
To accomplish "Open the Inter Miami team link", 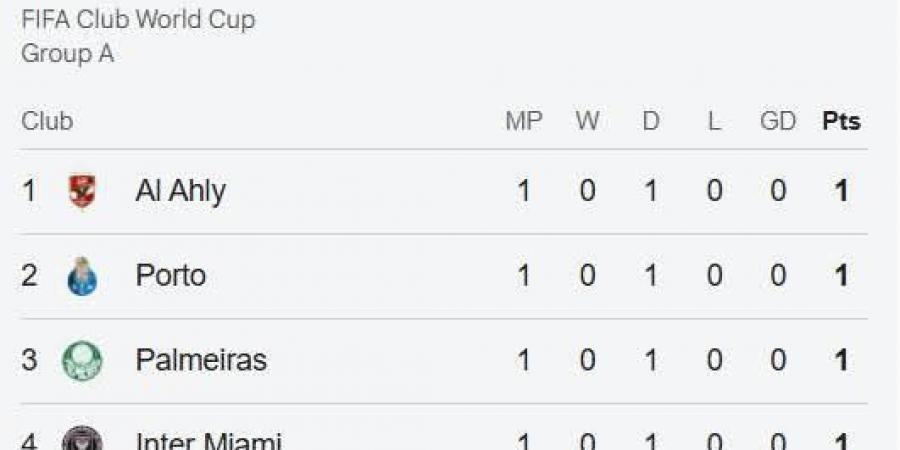I will (x=208, y=441).
